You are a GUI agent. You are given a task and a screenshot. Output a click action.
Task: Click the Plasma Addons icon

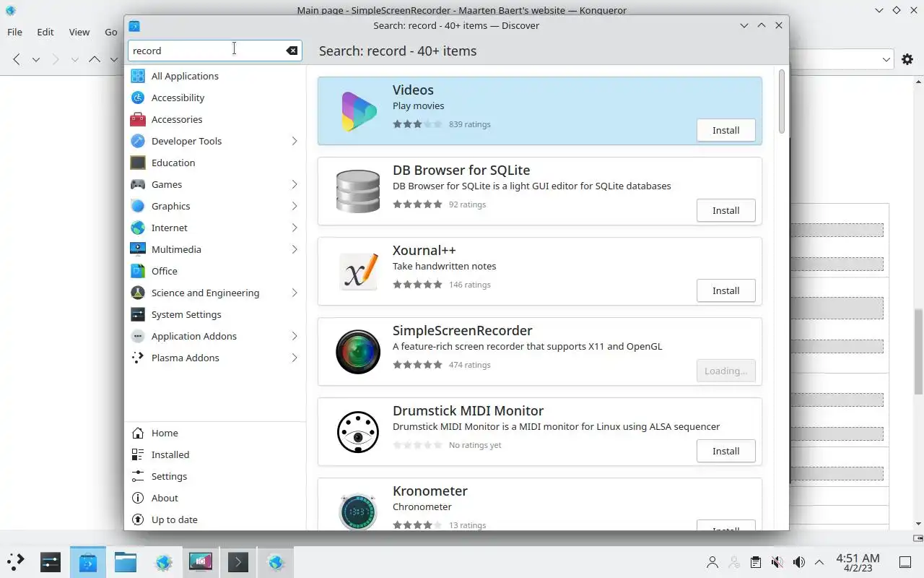pos(138,358)
